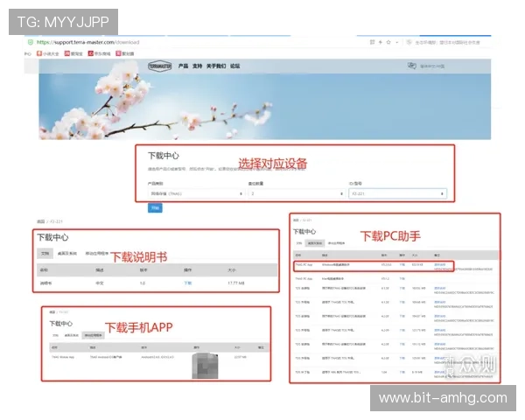Click the language chat-bubble icon in site header
Screen dimensions: 525x420
(x=412, y=66)
